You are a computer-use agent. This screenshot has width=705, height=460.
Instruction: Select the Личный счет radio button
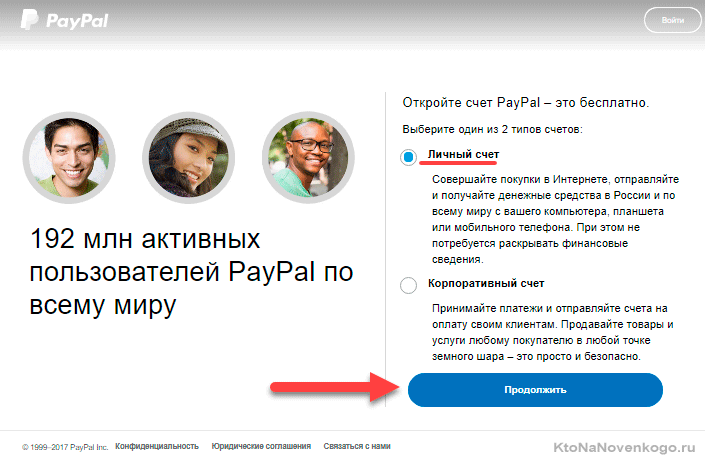(408, 157)
